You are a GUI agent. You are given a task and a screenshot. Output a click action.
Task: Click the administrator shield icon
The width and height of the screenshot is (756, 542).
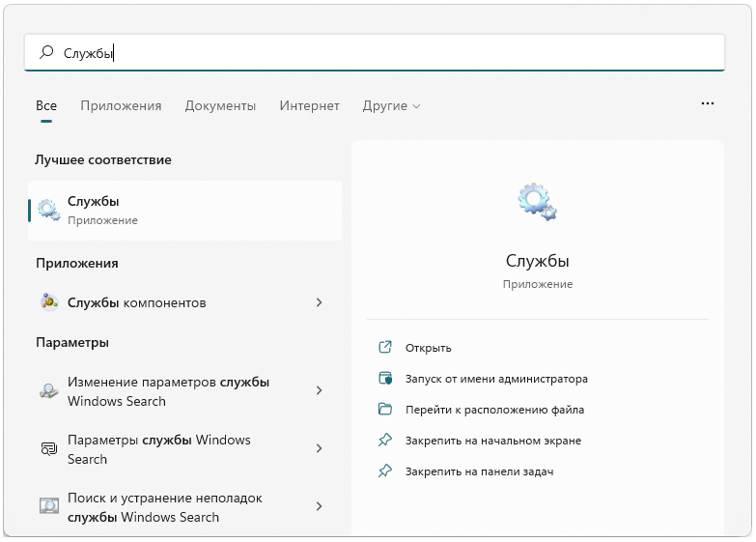click(x=385, y=379)
